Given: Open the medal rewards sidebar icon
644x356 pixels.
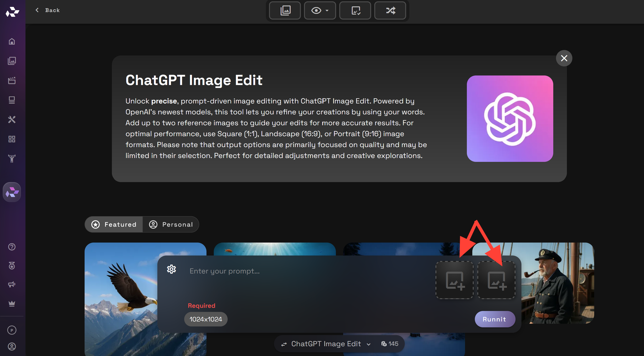Looking at the screenshot, I should click(x=12, y=266).
